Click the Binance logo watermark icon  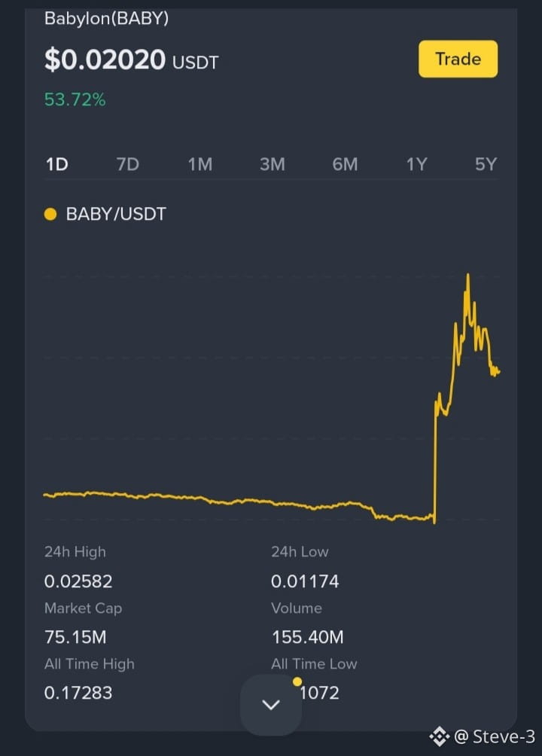[439, 736]
